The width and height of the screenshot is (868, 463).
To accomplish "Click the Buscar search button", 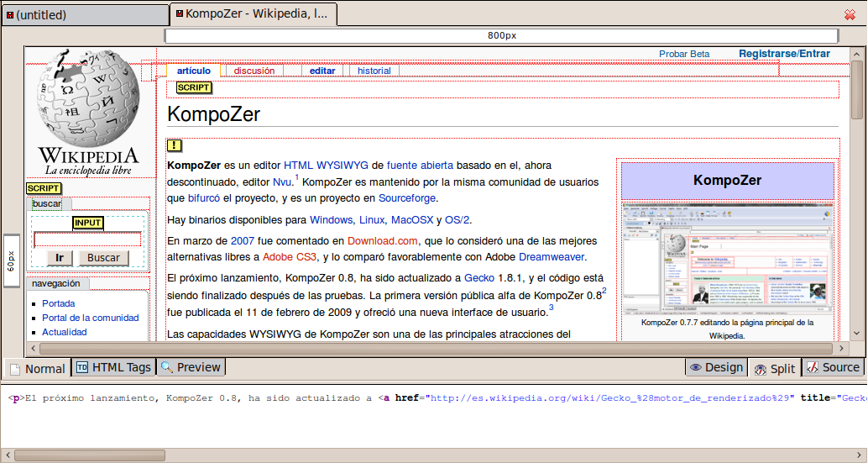I will (x=104, y=258).
